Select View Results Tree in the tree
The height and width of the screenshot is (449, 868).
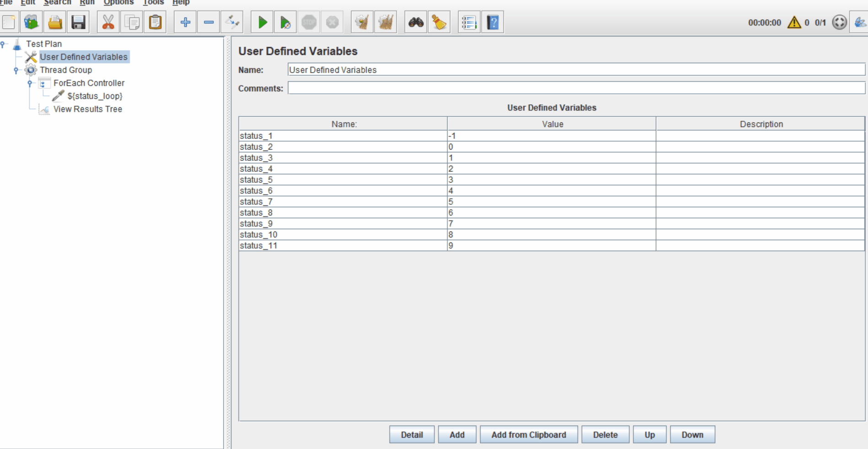coord(88,109)
